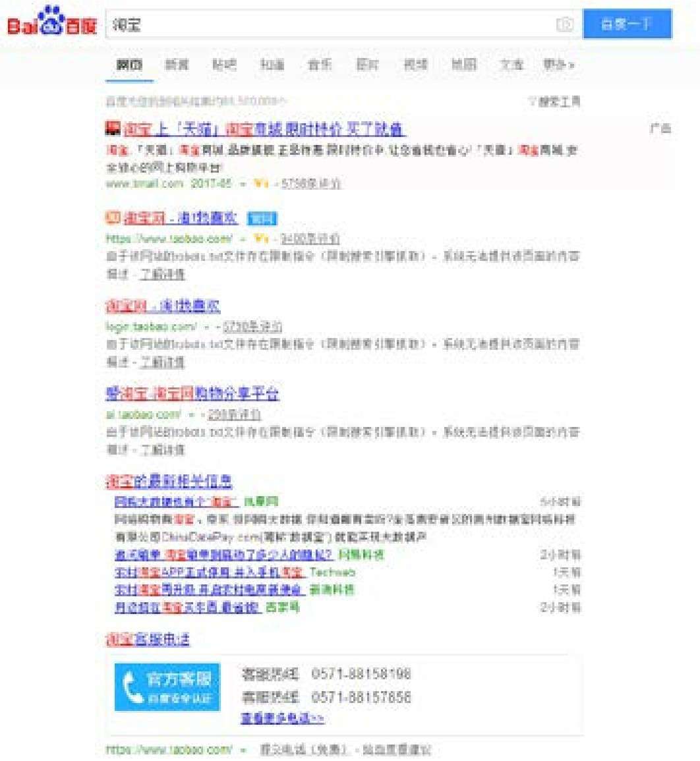
Task: Open the 地图 tab
Action: coord(463,65)
